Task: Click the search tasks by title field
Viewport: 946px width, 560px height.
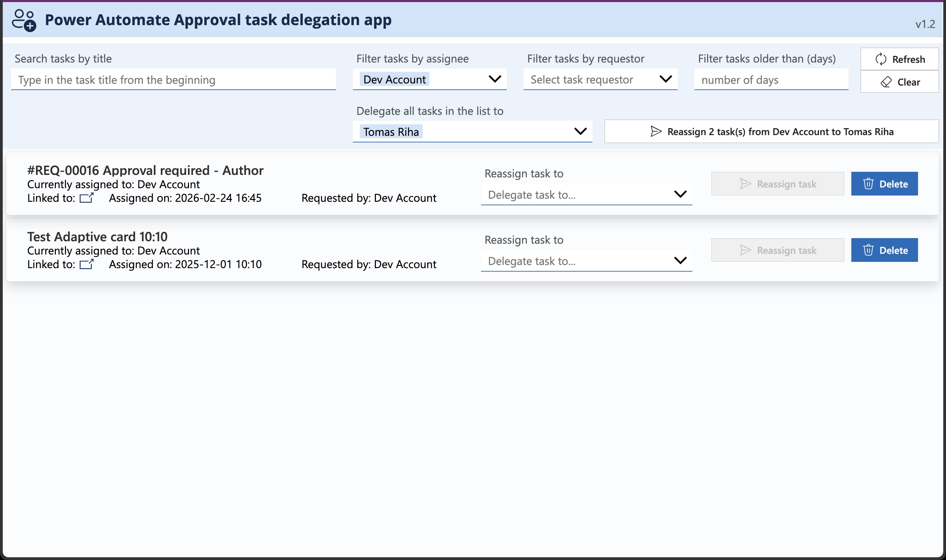Action: 174,79
